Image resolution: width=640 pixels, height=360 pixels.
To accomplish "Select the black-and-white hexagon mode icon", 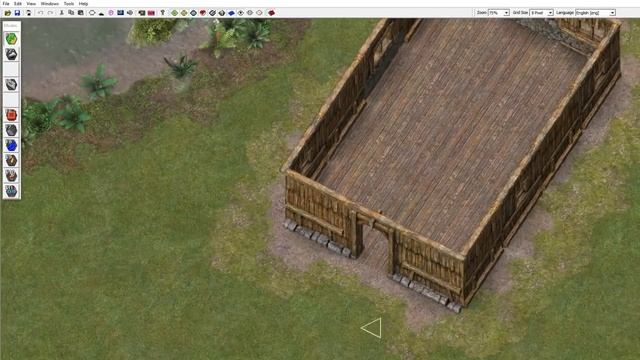I will pyautogui.click(x=11, y=54).
